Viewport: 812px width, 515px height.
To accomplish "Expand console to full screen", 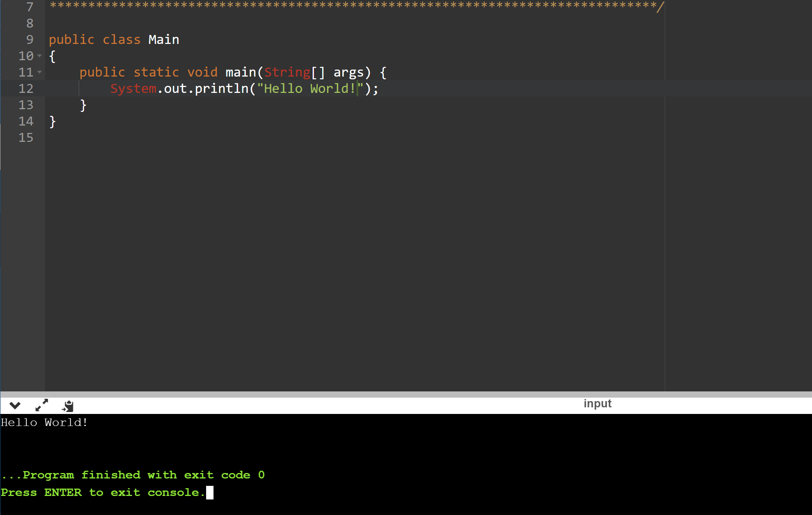I will click(41, 405).
